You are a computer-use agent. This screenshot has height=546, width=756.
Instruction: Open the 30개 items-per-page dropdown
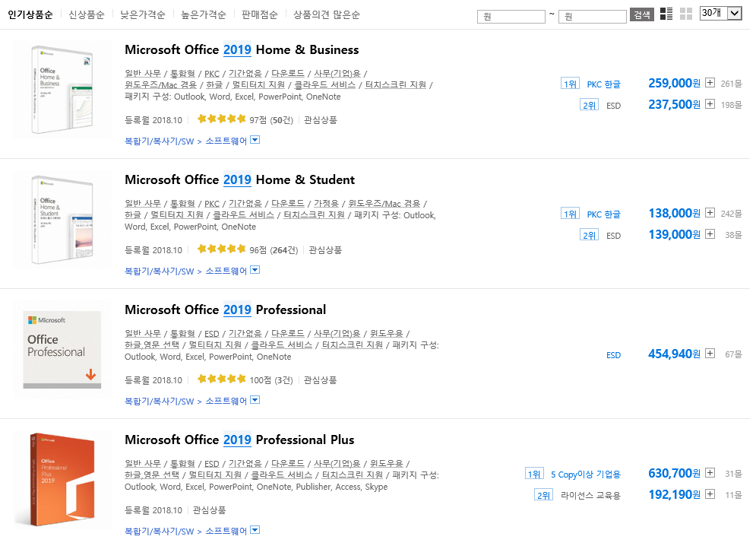[x=720, y=14]
